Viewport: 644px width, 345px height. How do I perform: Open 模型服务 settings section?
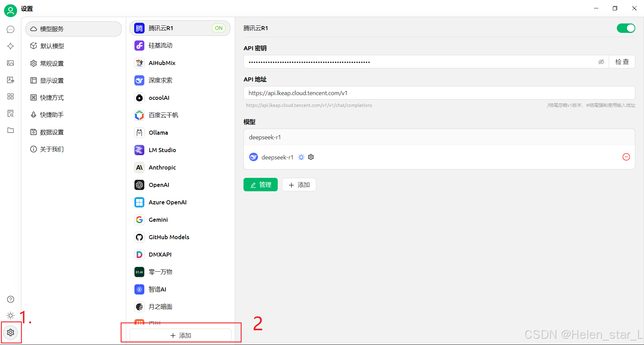tap(73, 29)
